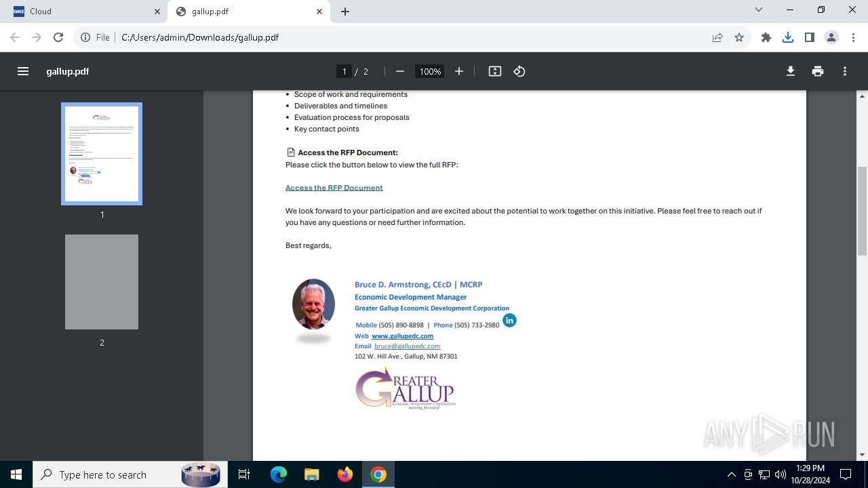
Task: Open Task View on the taskbar
Action: click(x=245, y=474)
